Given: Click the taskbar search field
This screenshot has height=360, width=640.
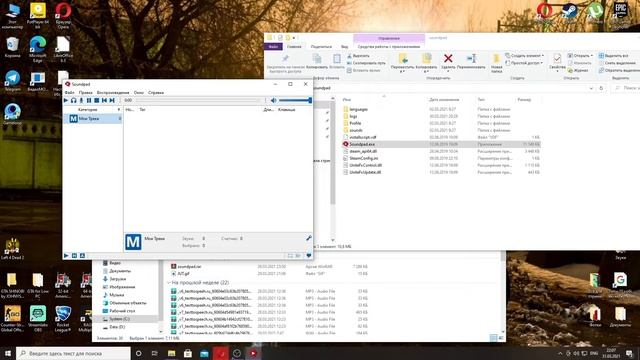Looking at the screenshot, I should click(73, 353).
